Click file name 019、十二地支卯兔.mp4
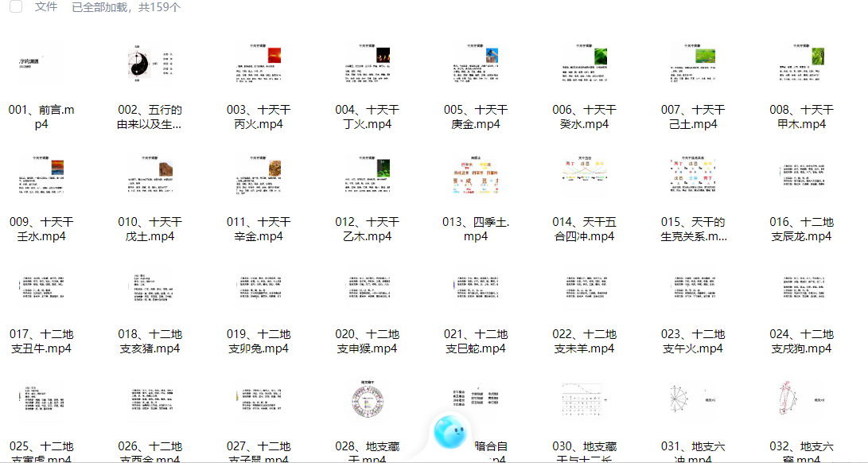 (x=259, y=341)
